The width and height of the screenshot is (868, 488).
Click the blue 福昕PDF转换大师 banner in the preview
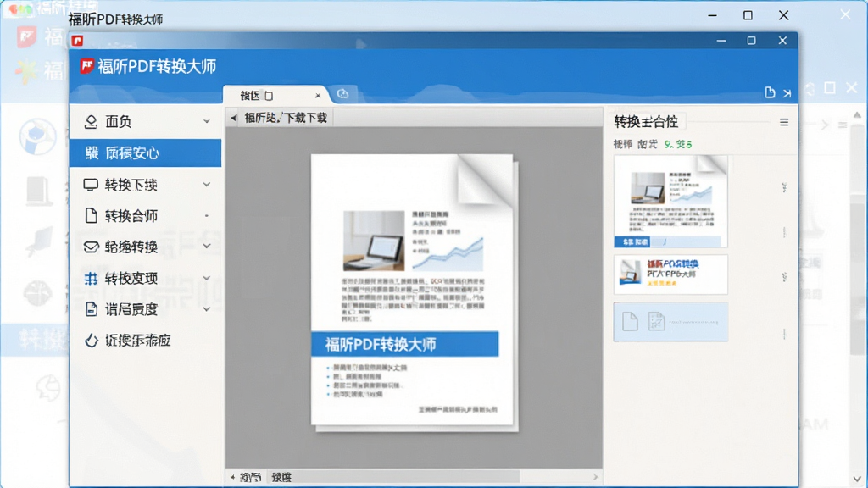pyautogui.click(x=404, y=344)
